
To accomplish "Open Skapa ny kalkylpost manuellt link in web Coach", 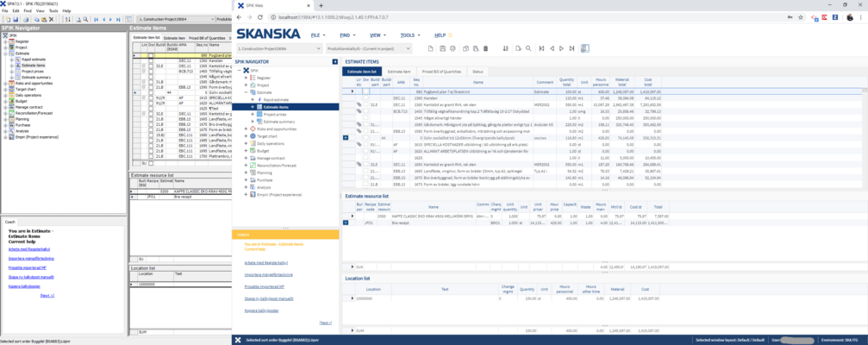I will click(x=268, y=299).
